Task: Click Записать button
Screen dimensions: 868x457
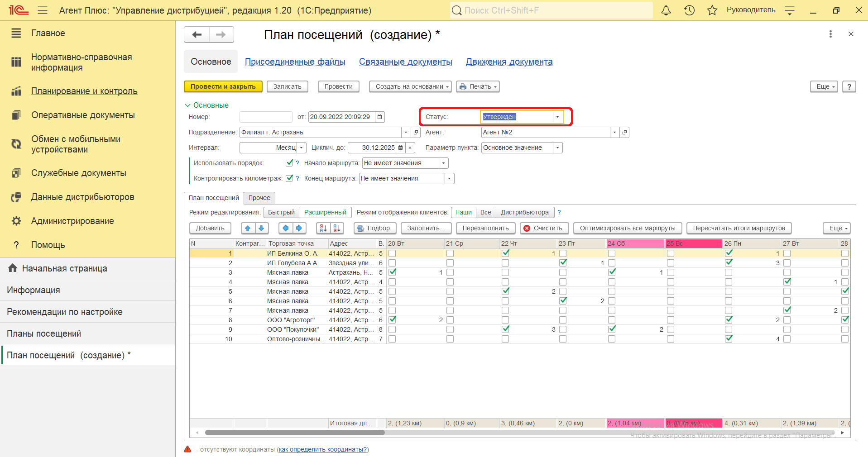Action: tap(288, 86)
